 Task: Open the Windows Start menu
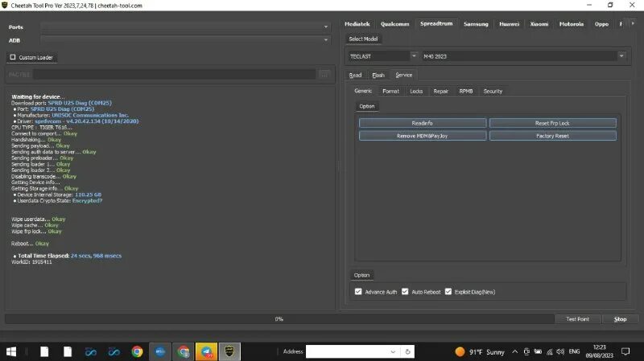point(11,351)
